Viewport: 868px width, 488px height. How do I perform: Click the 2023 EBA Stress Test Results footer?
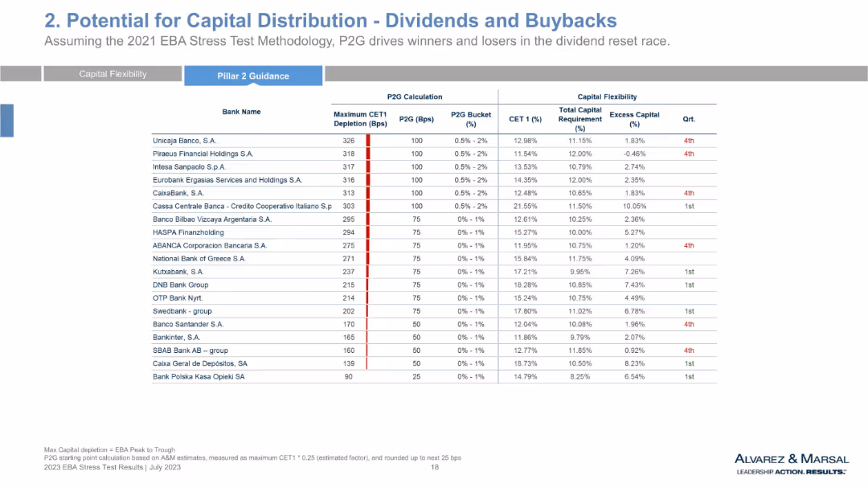(113, 467)
